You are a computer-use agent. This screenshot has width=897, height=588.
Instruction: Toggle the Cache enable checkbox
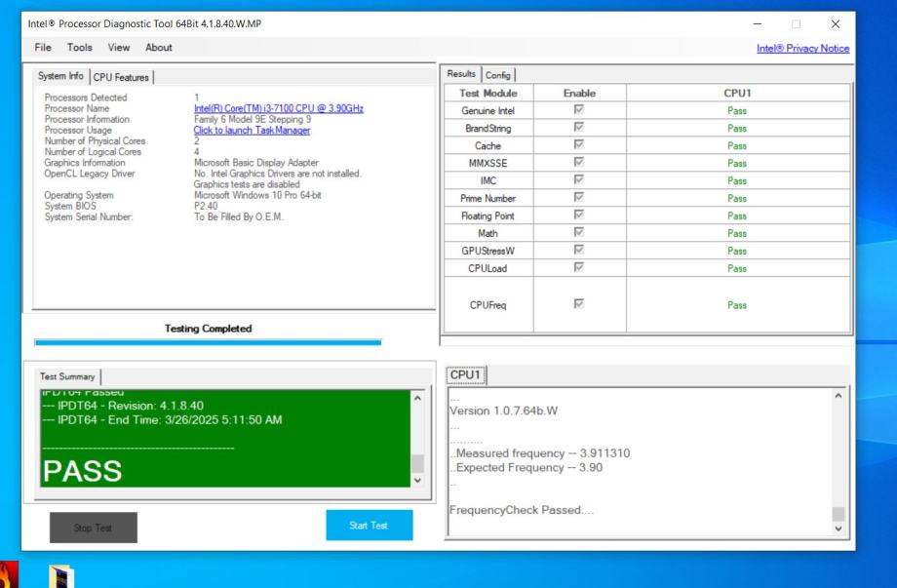pyautogui.click(x=579, y=144)
